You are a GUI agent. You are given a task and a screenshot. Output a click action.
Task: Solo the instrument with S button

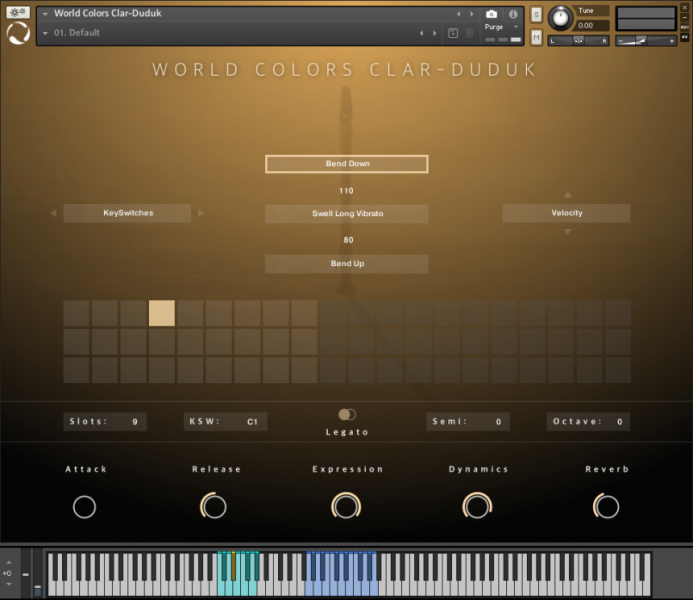tap(536, 15)
